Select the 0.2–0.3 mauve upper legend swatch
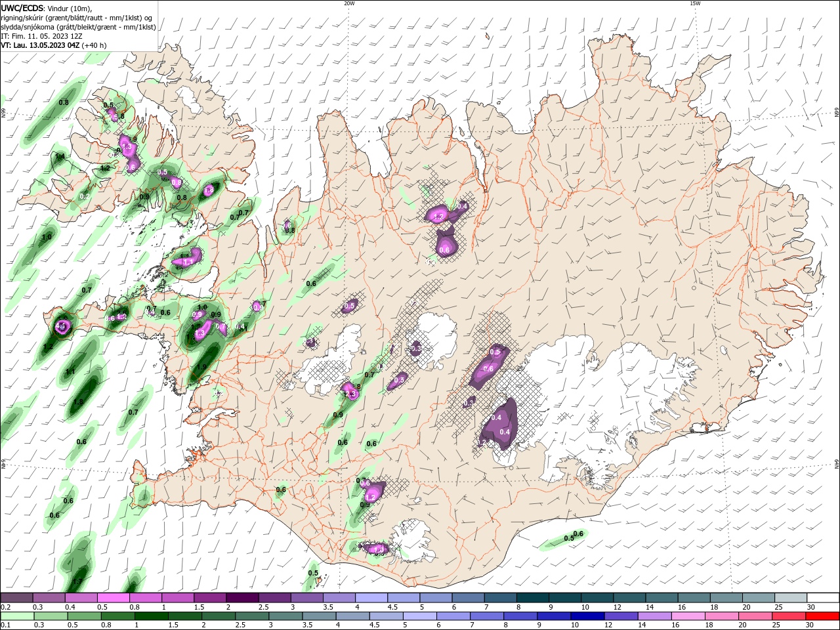 click(16, 598)
